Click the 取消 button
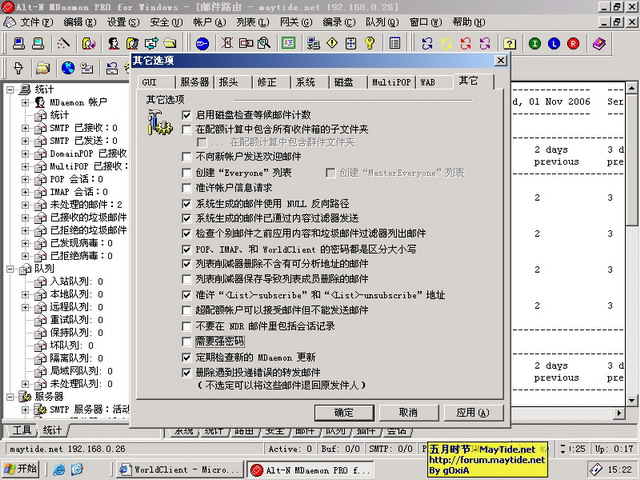This screenshot has width=640, height=480. pos(408,413)
